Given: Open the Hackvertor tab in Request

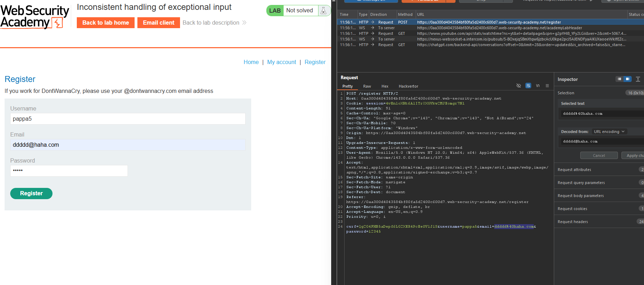Looking at the screenshot, I should (408, 86).
